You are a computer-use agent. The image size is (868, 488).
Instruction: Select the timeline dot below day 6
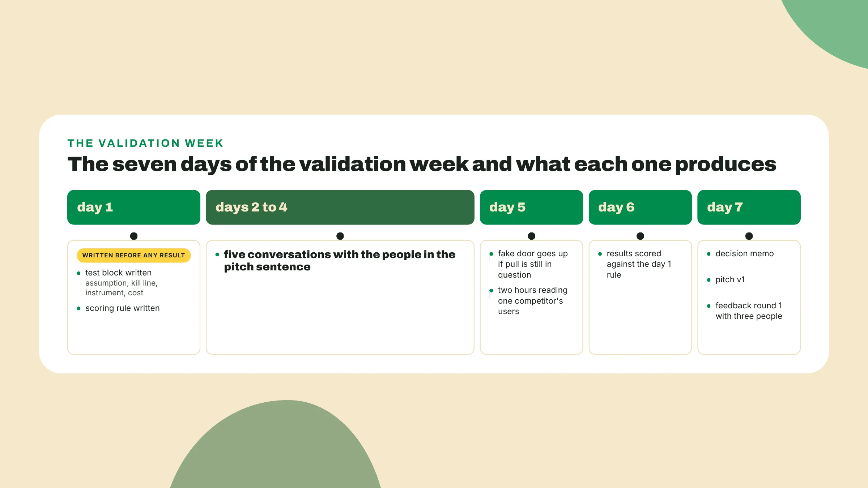pyautogui.click(x=640, y=236)
